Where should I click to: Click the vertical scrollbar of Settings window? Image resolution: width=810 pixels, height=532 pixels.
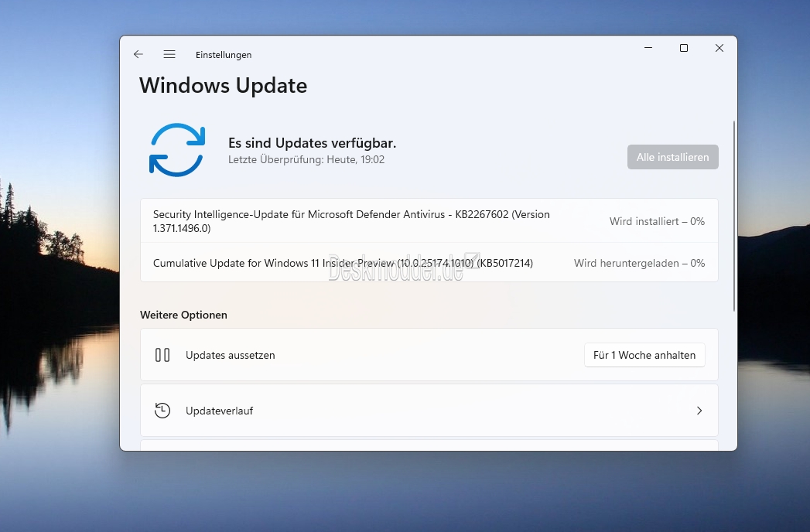(733, 216)
